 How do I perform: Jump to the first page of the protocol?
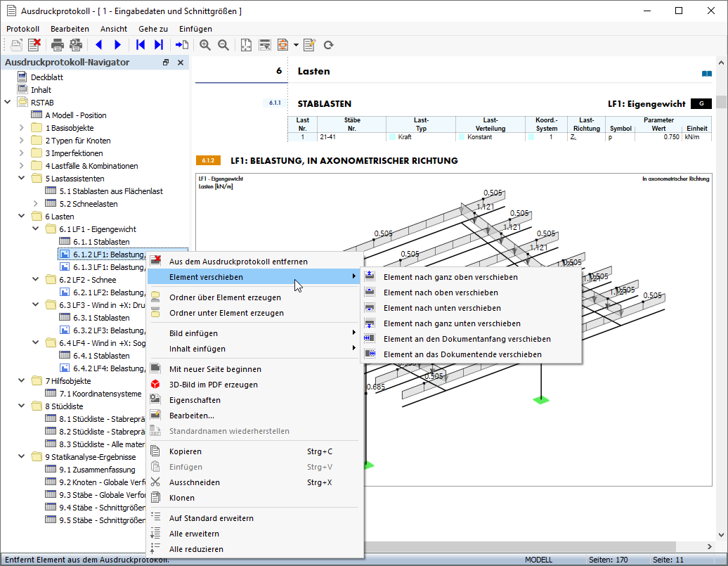(141, 45)
